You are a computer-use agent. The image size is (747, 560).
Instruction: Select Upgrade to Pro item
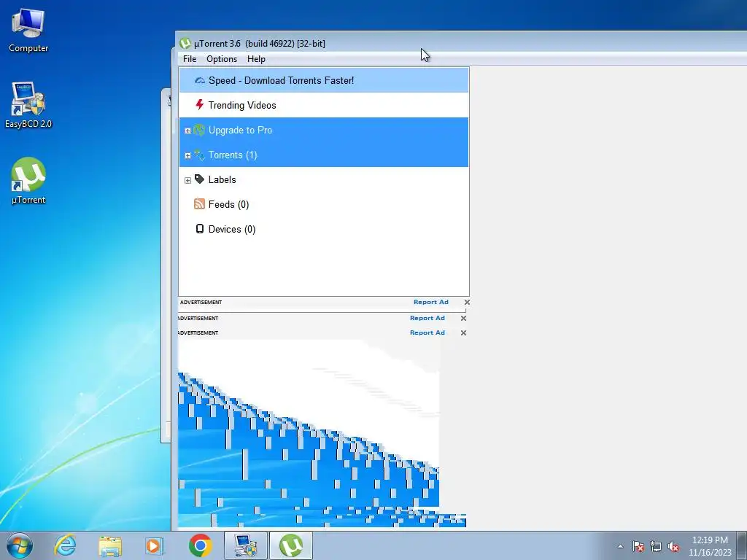323,130
